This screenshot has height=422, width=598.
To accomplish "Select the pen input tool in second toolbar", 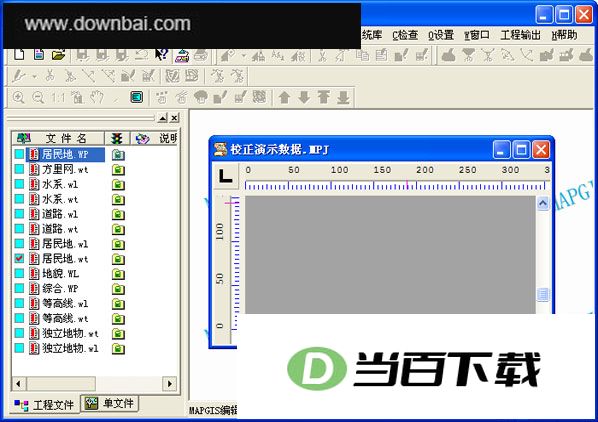I will pos(19,76).
